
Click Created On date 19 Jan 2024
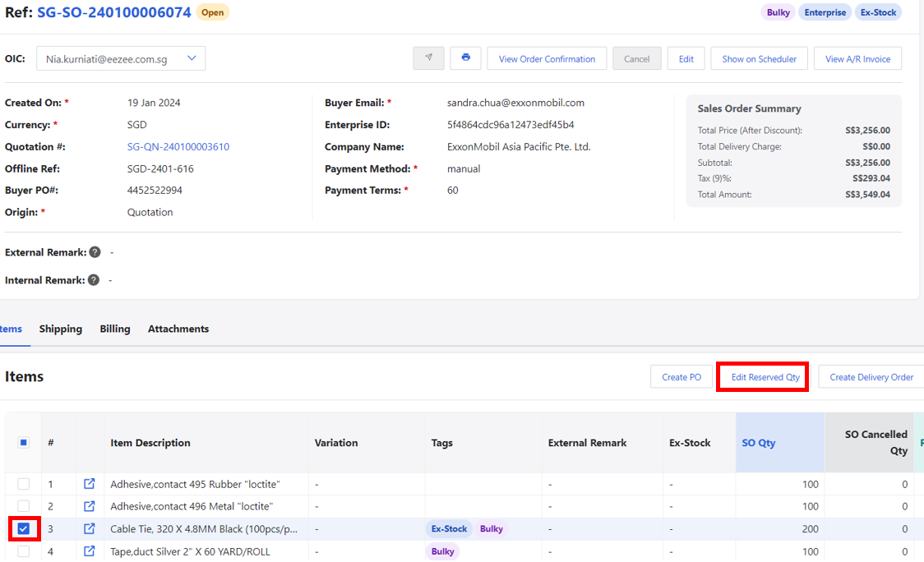tap(154, 103)
